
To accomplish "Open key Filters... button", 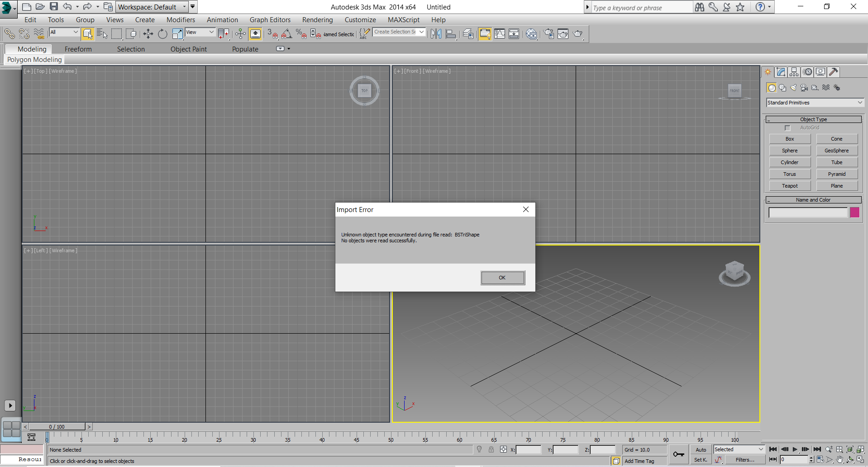I will (x=745, y=460).
